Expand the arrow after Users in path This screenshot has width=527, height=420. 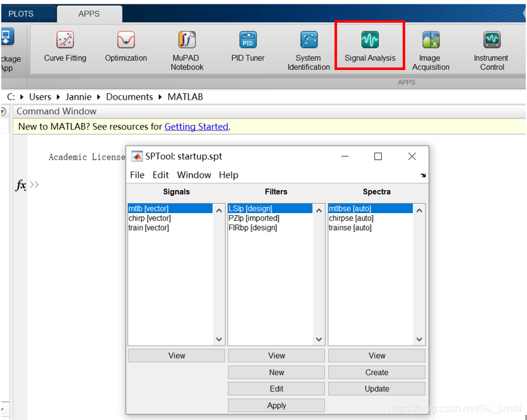click(x=58, y=97)
